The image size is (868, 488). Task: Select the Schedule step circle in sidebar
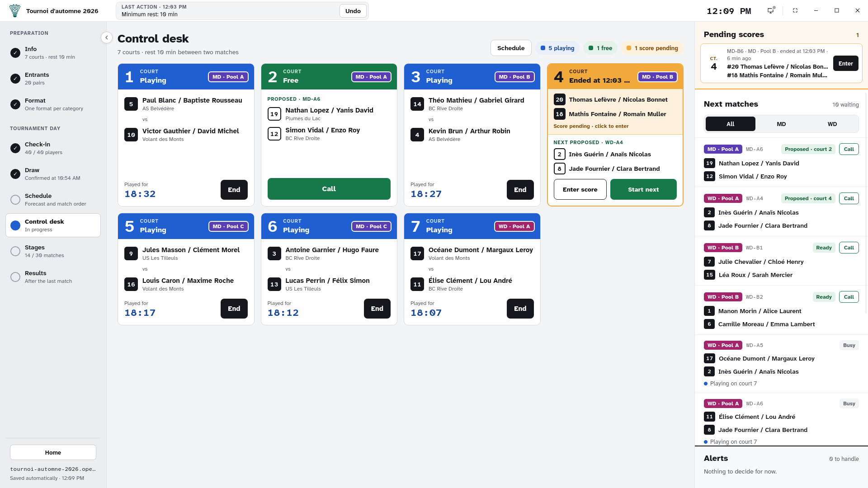coord(15,200)
